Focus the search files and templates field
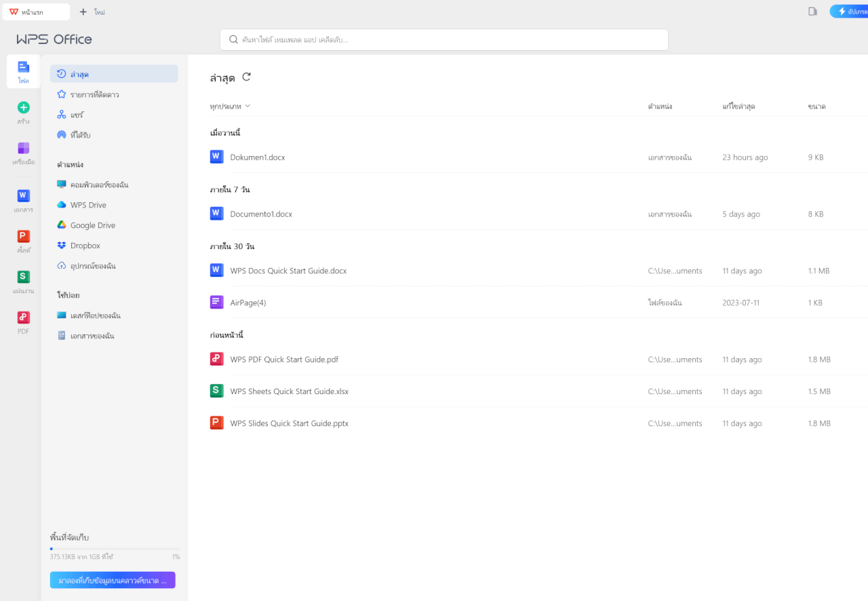 coord(444,40)
